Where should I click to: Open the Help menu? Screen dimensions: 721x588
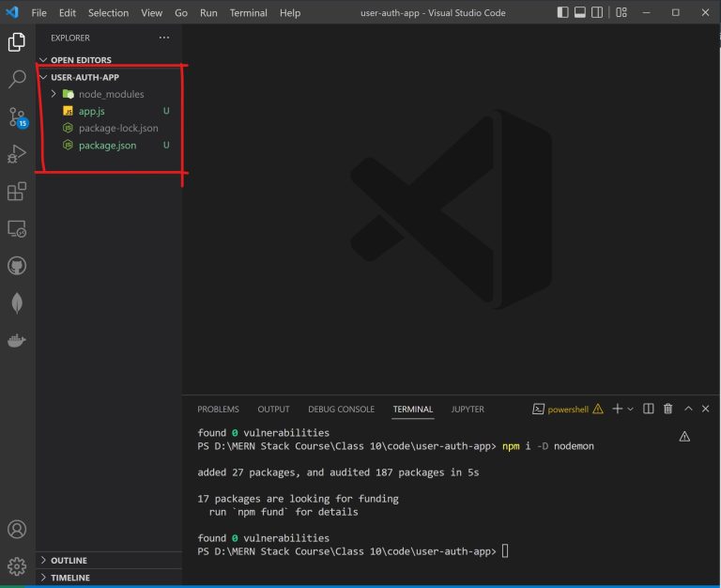(x=290, y=13)
